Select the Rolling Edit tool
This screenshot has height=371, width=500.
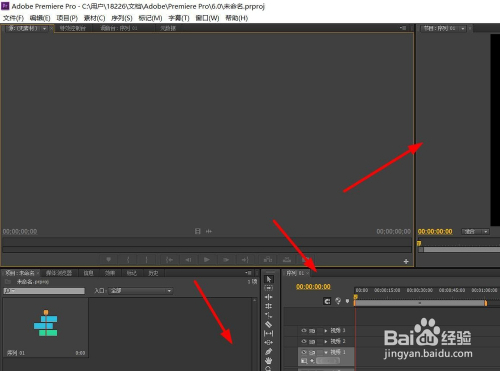[x=269, y=306]
